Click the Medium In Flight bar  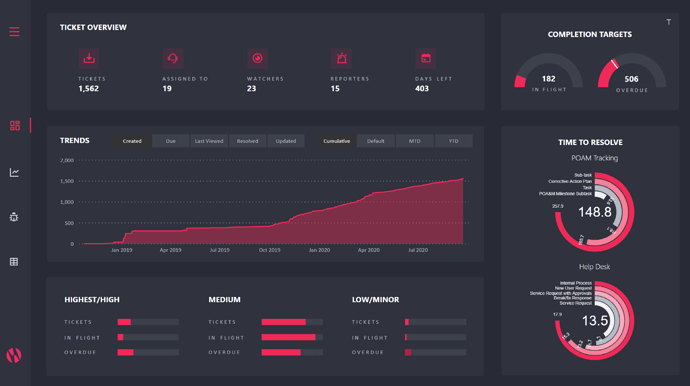pyautogui.click(x=292, y=337)
